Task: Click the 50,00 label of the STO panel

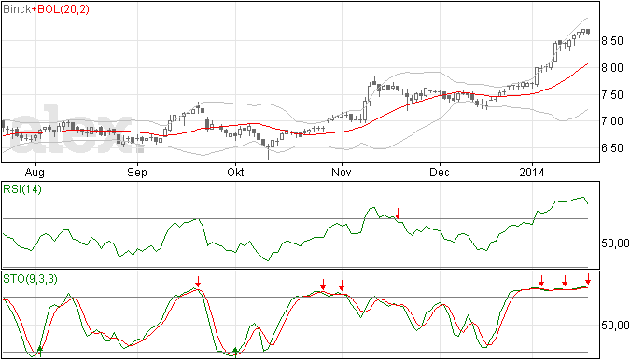Action: (x=615, y=326)
